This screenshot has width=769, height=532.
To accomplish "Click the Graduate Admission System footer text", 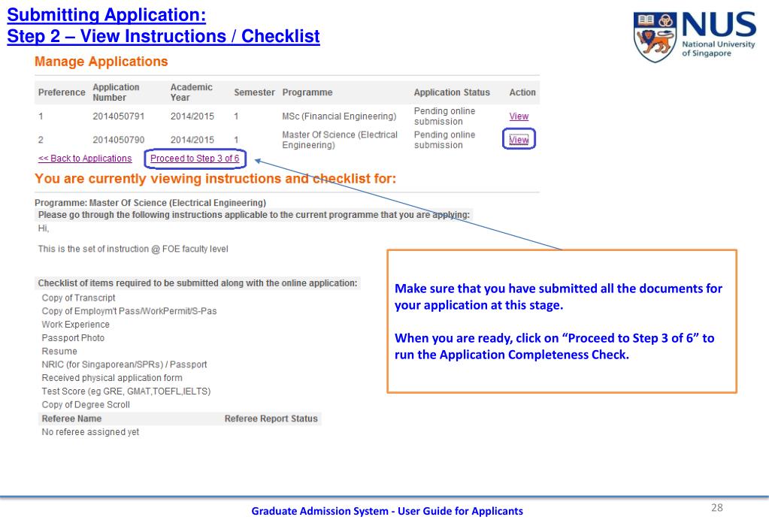I will point(387,511).
